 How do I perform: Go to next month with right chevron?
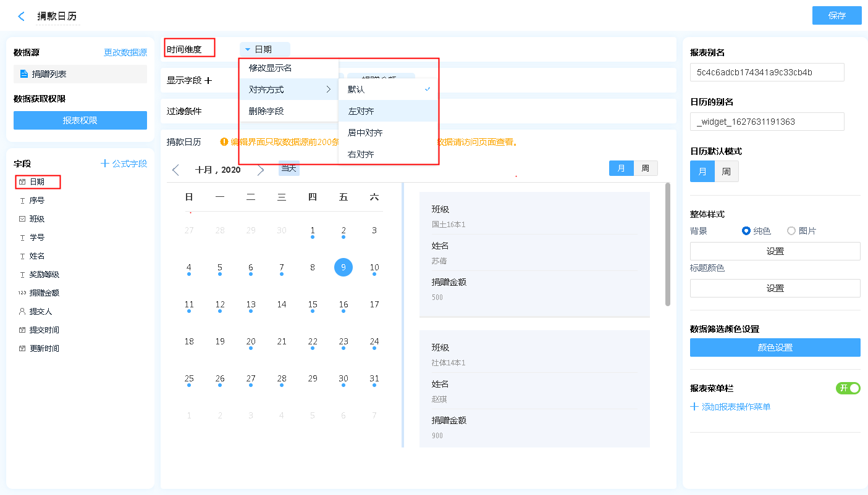(x=261, y=170)
